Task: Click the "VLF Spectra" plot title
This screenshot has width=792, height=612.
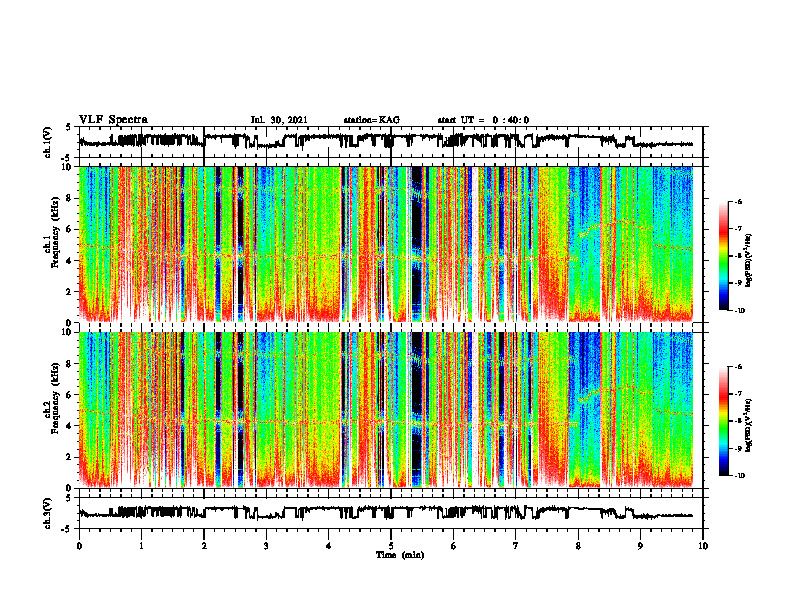Action: 113,120
